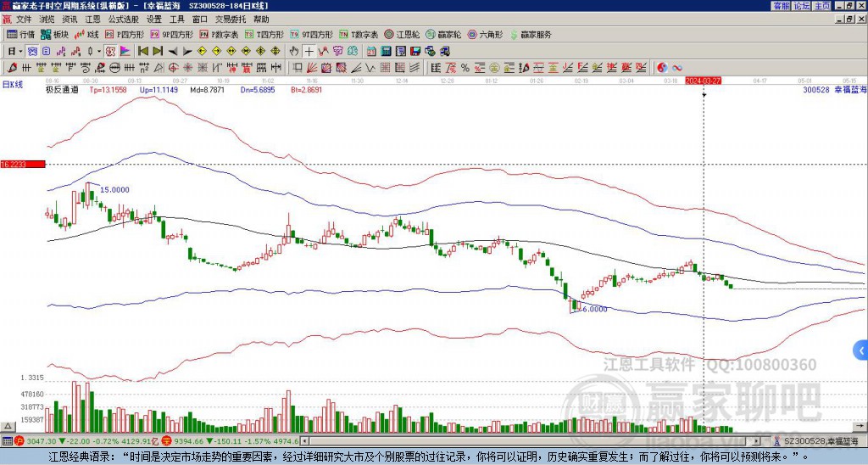The width and height of the screenshot is (868, 465).
Task: Open the 公式选股 menu
Action: pyautogui.click(x=123, y=20)
